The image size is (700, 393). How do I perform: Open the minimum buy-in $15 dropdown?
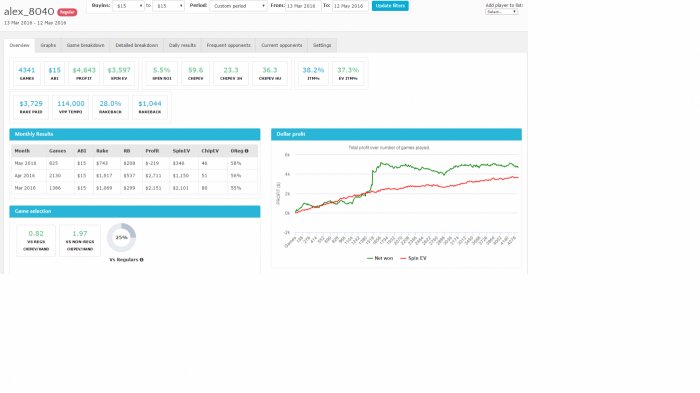pos(129,6)
